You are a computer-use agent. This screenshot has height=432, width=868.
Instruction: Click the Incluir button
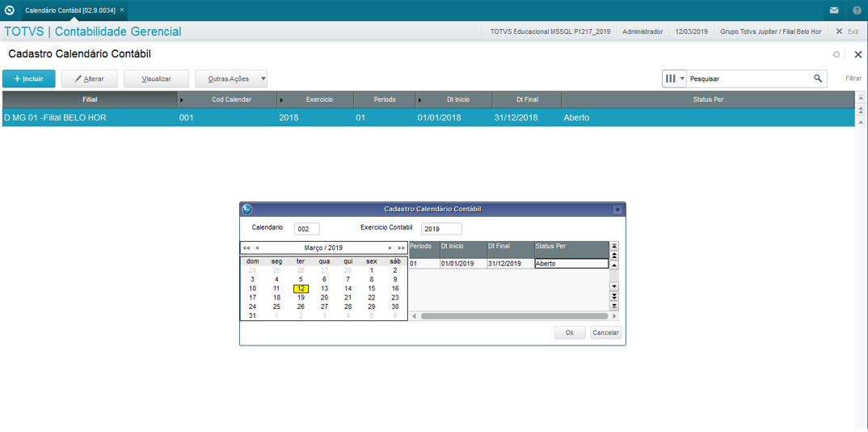tap(29, 78)
